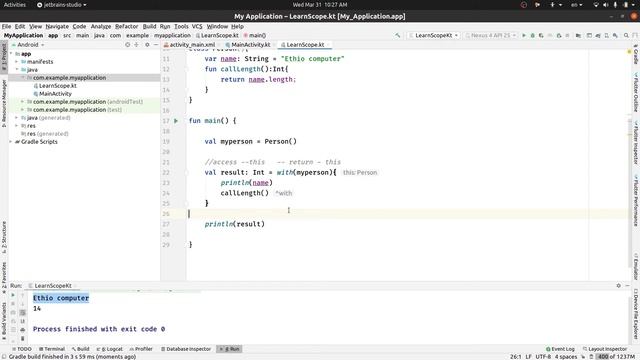Viewport: 640px width, 360px height.
Task: Hide the Project panel
Action: (156, 44)
